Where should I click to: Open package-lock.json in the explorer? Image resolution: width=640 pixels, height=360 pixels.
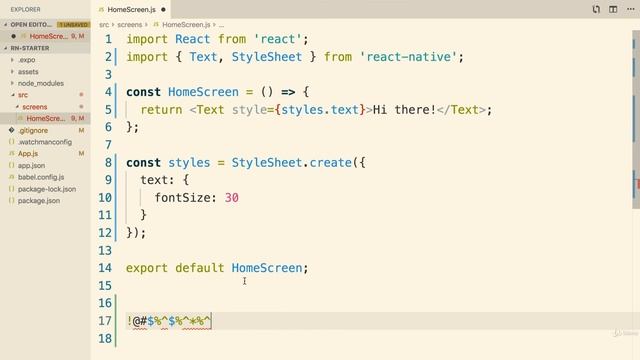pos(47,189)
